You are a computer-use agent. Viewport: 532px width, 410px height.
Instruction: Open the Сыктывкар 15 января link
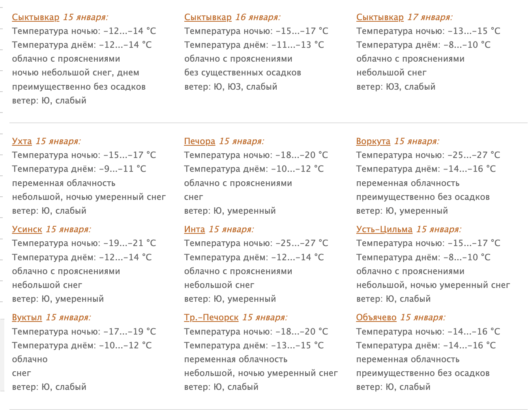coord(36,17)
